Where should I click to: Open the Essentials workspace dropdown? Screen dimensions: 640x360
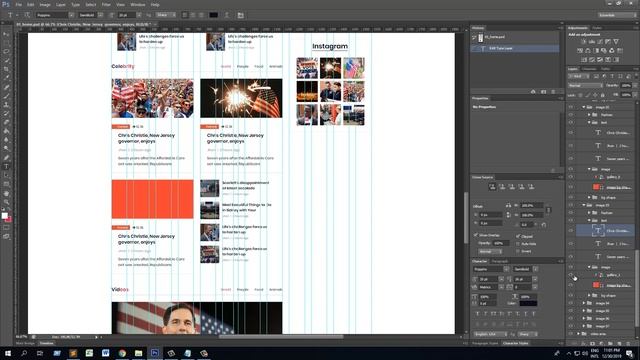[x=616, y=15]
